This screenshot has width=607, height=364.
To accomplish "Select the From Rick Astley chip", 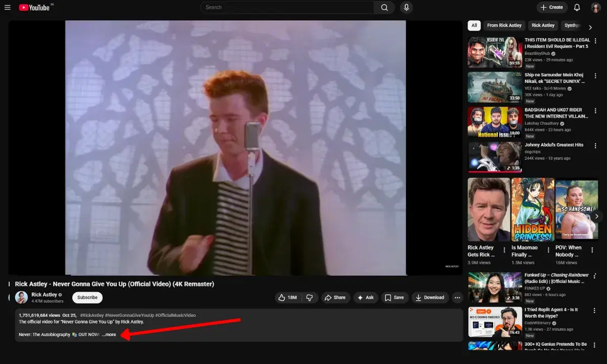I will (x=504, y=25).
